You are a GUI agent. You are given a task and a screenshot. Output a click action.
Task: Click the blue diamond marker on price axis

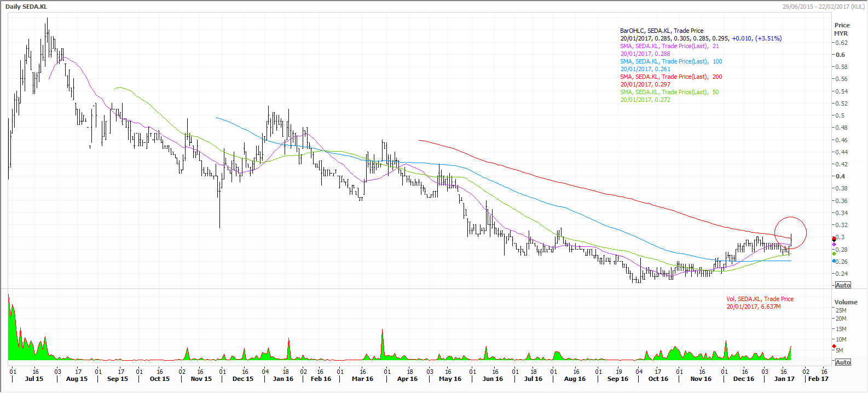point(834,261)
